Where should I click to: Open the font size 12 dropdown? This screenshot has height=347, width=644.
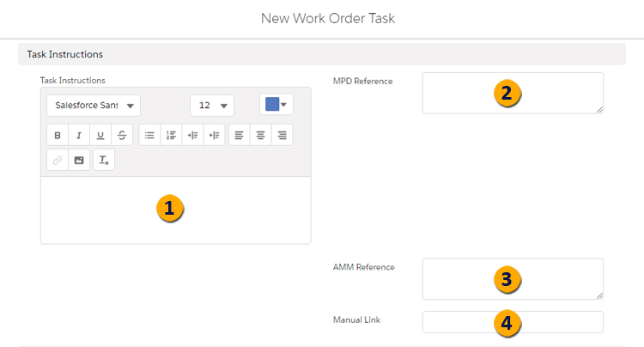212,106
